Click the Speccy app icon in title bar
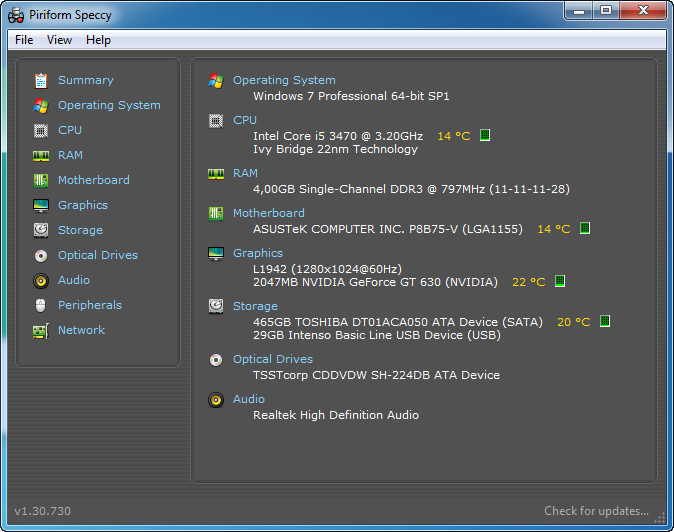Viewport: 674px width, 532px height. pos(16,15)
